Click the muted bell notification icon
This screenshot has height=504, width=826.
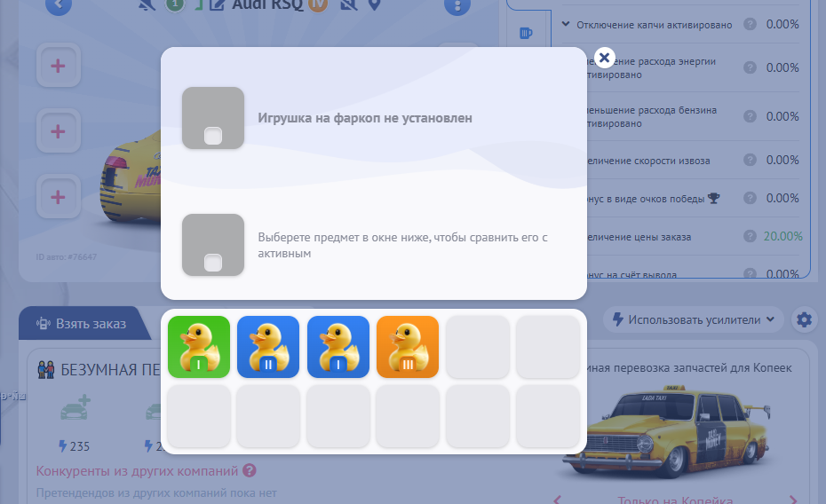[146, 5]
